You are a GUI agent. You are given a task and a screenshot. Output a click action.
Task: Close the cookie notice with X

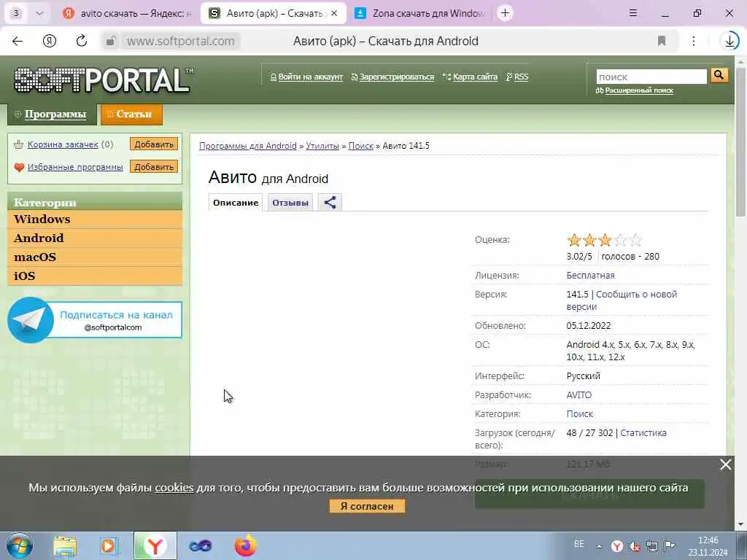pyautogui.click(x=725, y=464)
